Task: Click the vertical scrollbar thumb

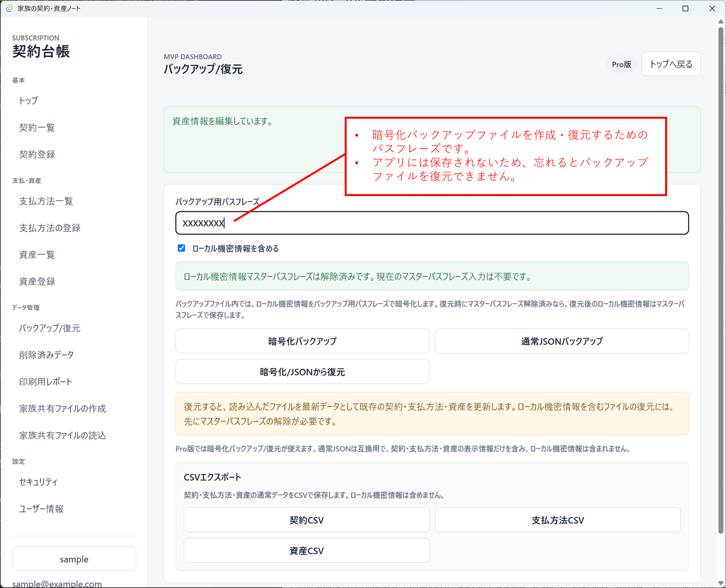Action: (x=721, y=281)
